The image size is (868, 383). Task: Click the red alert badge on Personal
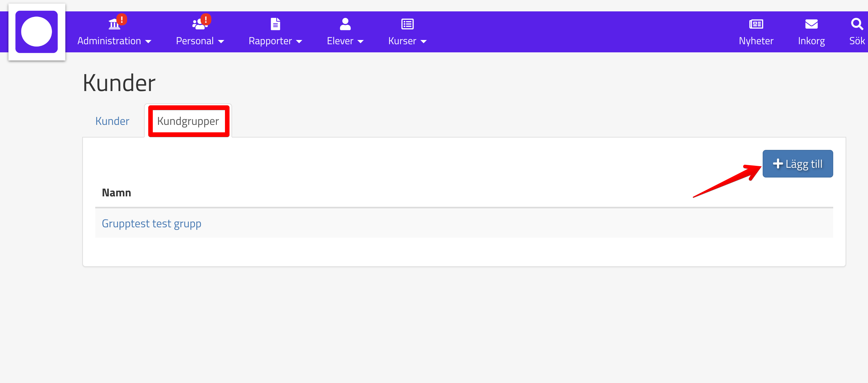point(205,19)
